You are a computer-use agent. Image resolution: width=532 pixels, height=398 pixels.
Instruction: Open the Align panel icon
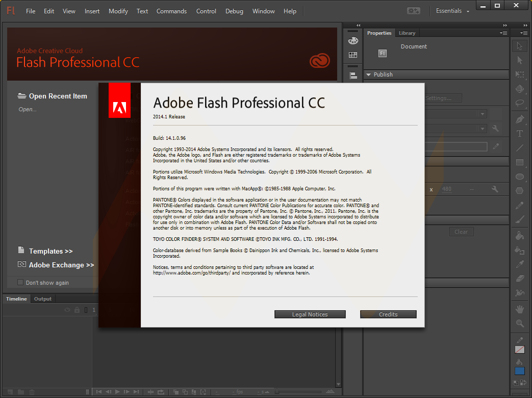353,76
